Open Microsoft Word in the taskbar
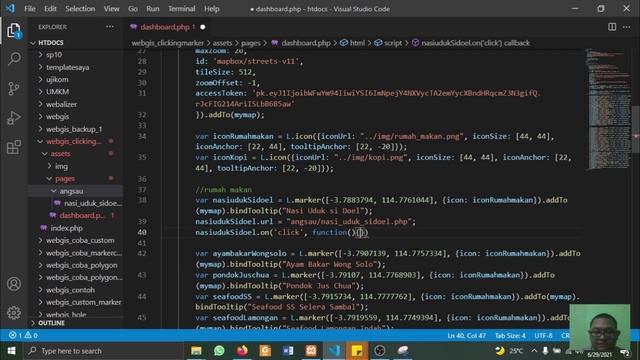The width and height of the screenshot is (640, 360). click(x=288, y=351)
